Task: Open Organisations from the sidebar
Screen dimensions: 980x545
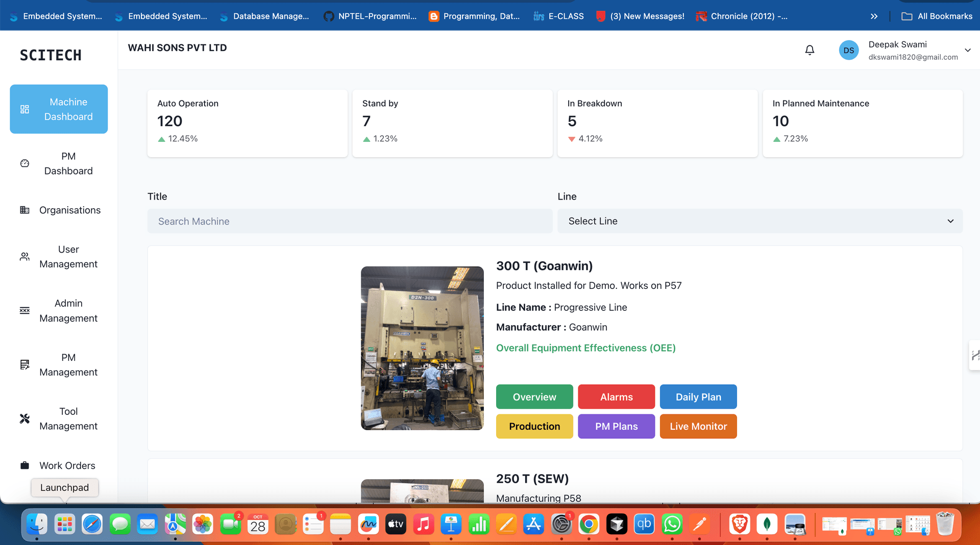Action: [24, 210]
